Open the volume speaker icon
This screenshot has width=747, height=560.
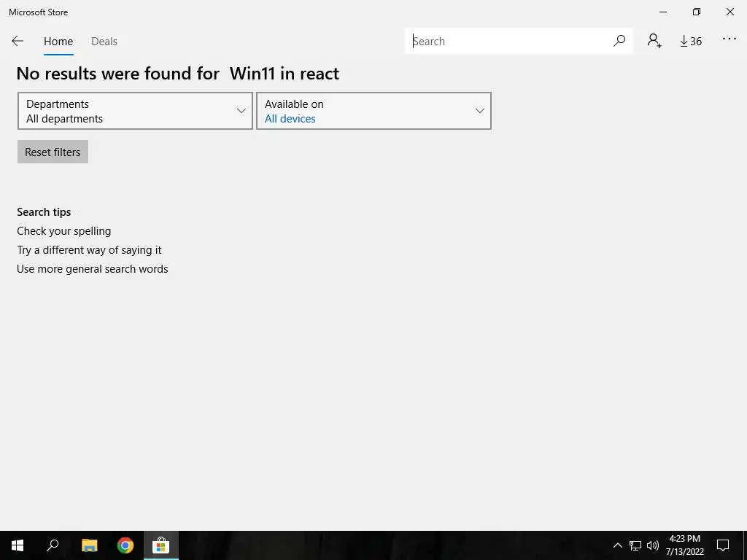click(x=653, y=545)
